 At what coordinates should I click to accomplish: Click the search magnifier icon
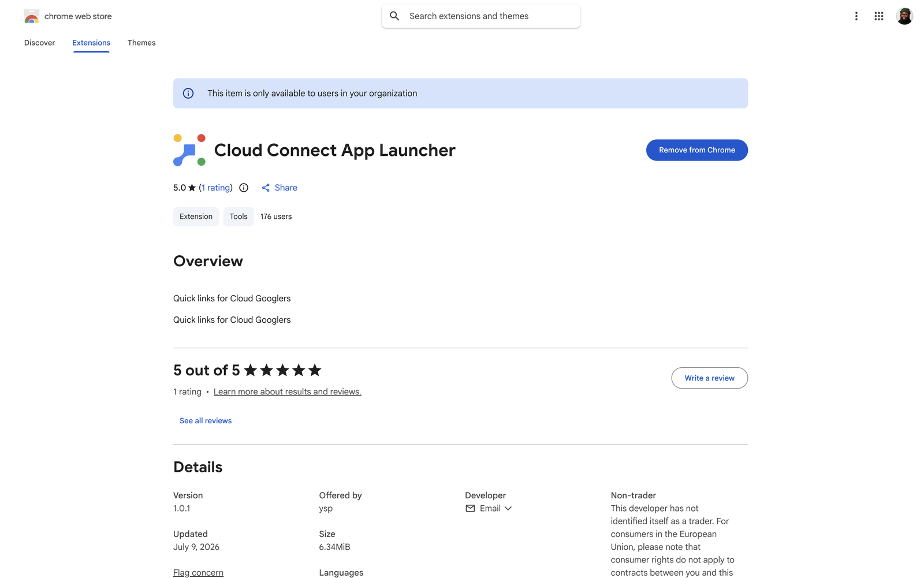pyautogui.click(x=394, y=16)
